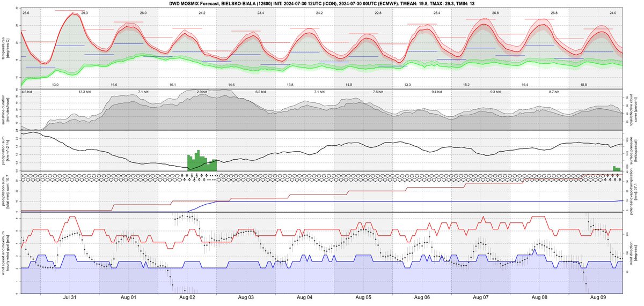The height and width of the screenshot is (306, 644).
Task: Click the 16.1 minimum temperature value
Action: coord(173,85)
